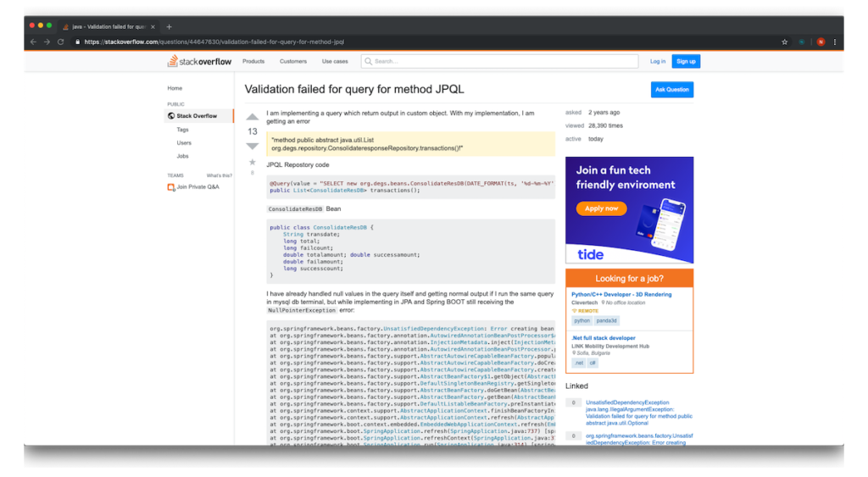Viewport: 868px width, 477px height.
Task: Select Tags in the left sidebar
Action: point(183,130)
